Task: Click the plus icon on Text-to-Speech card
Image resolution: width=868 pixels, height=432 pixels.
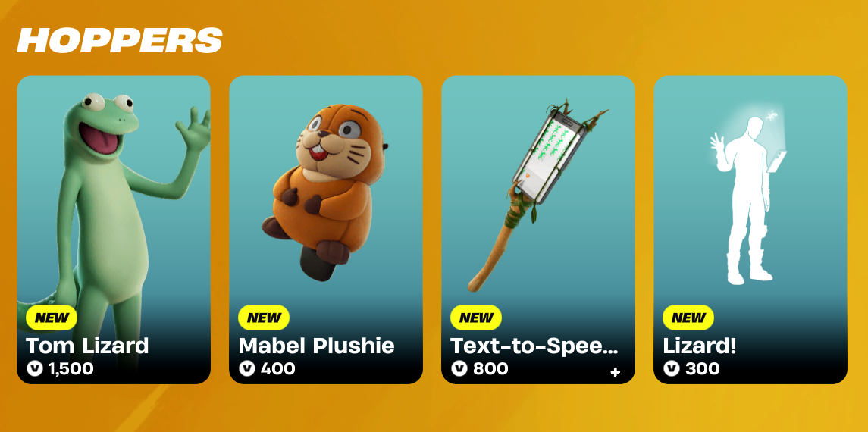Action: pos(615,372)
